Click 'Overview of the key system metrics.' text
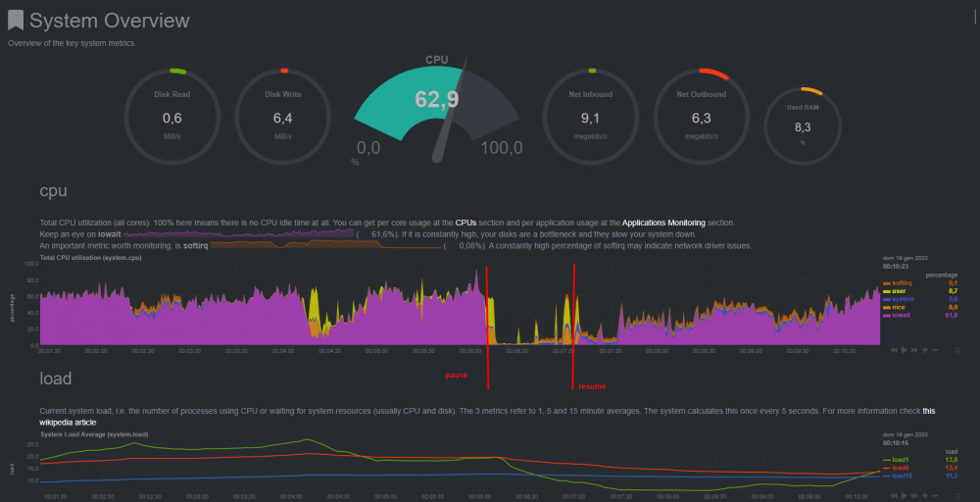 point(72,44)
